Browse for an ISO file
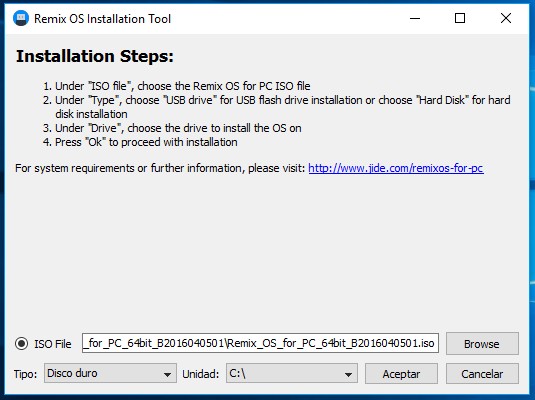 click(482, 344)
